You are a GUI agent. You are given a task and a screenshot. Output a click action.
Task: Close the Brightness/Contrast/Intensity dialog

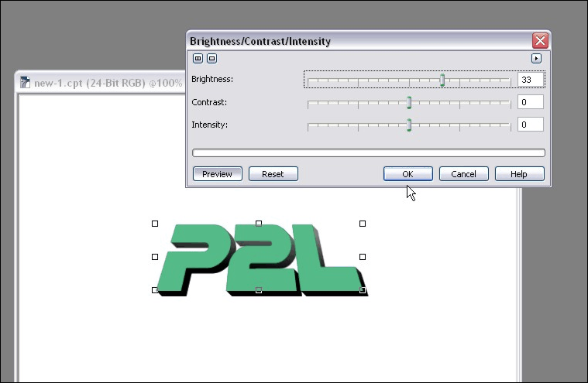(x=541, y=40)
